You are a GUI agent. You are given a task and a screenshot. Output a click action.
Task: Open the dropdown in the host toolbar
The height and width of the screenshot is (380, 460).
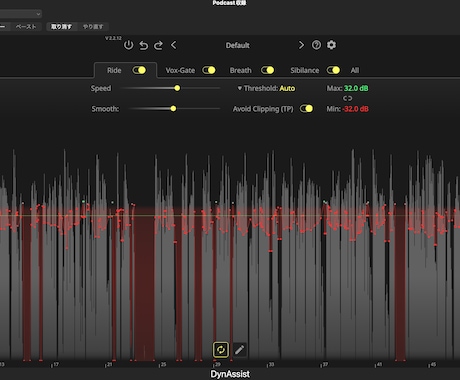21,14
